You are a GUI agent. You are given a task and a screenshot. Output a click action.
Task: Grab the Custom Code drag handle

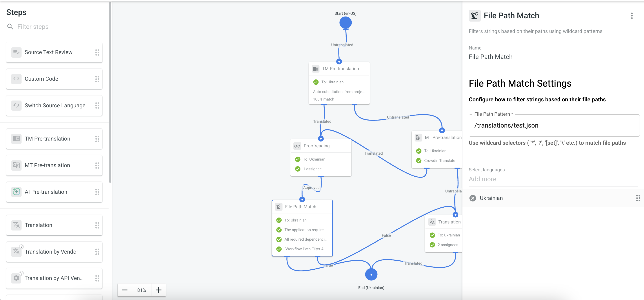(x=97, y=79)
